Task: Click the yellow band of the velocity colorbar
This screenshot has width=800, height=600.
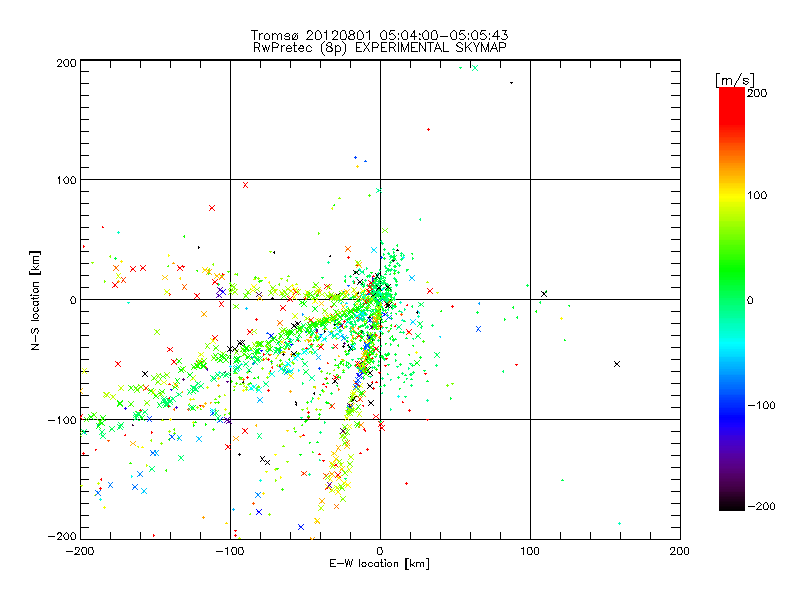Action: [x=732, y=195]
